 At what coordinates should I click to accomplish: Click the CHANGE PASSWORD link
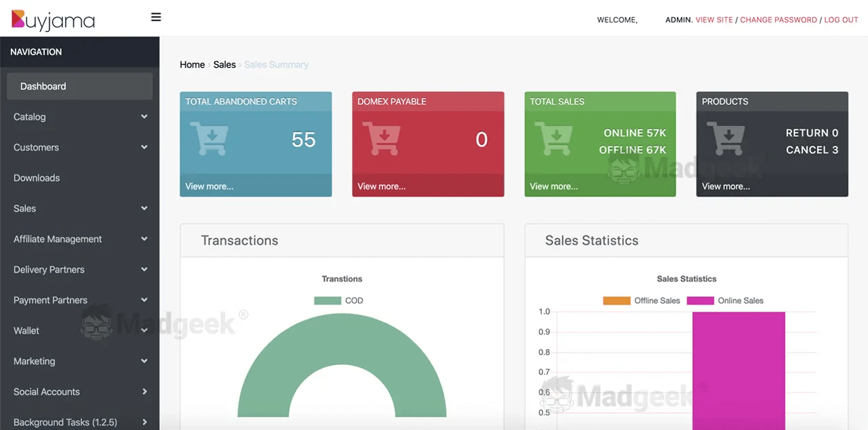point(778,20)
